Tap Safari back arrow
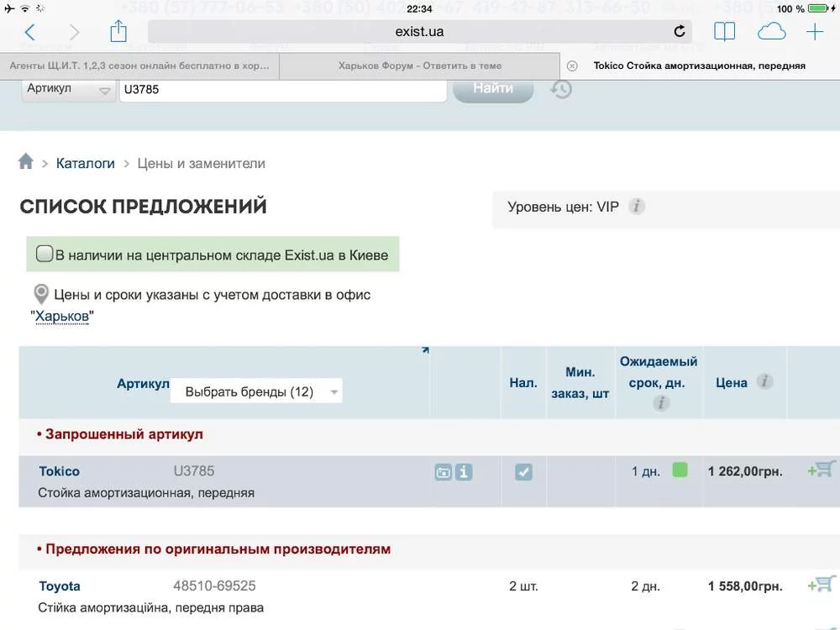 30,32
